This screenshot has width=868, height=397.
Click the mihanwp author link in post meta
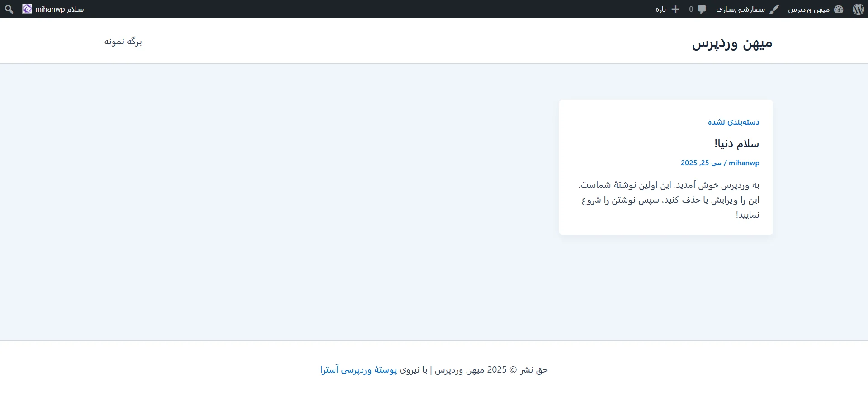pos(744,163)
